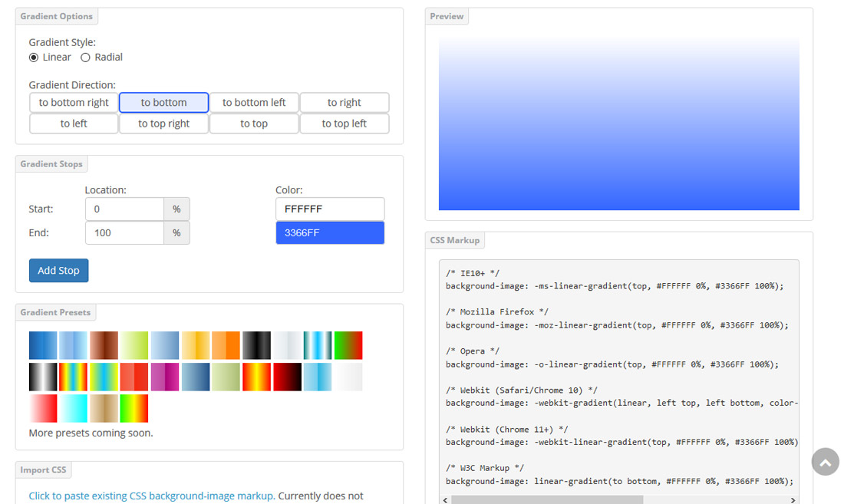Apply the white to red preset
The image size is (844, 504).
click(43, 408)
